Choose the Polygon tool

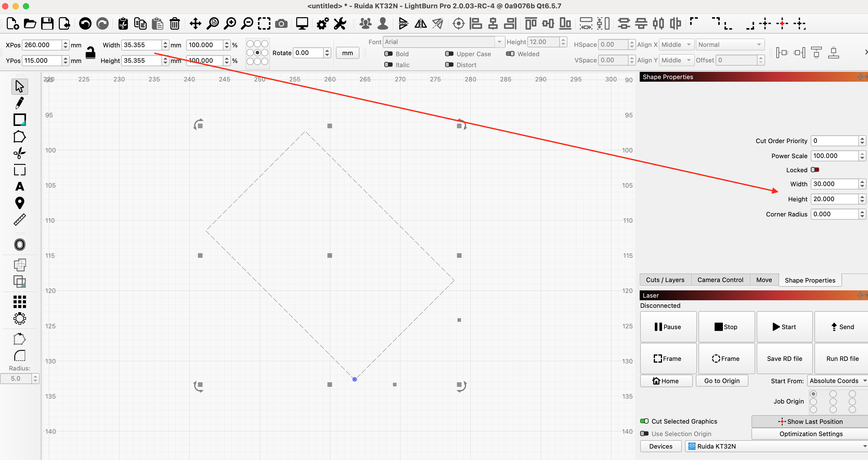pos(20,137)
